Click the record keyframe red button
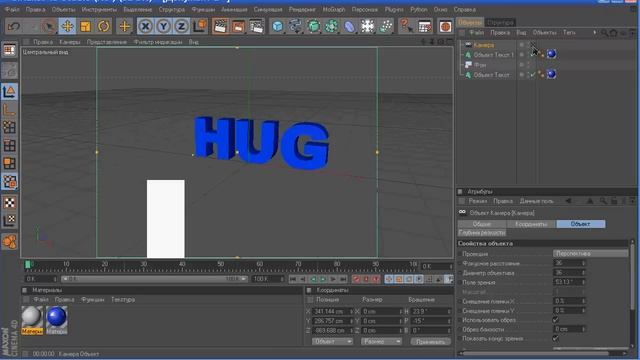 (356, 279)
